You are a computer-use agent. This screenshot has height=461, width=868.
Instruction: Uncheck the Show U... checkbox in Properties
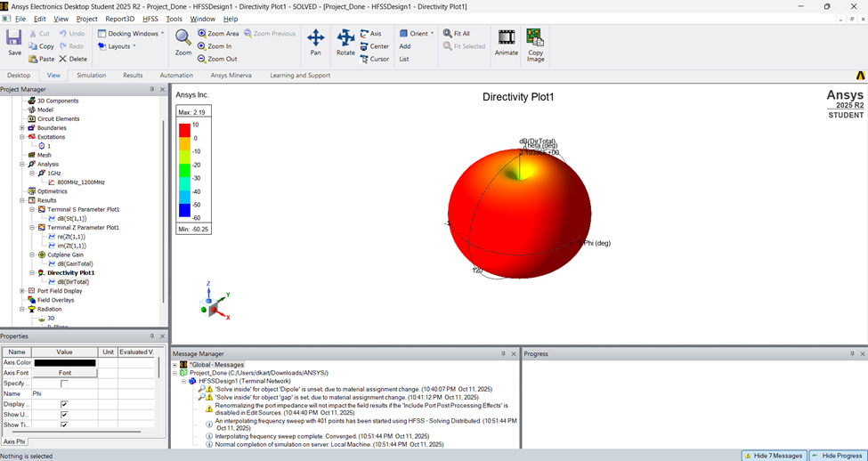64,415
